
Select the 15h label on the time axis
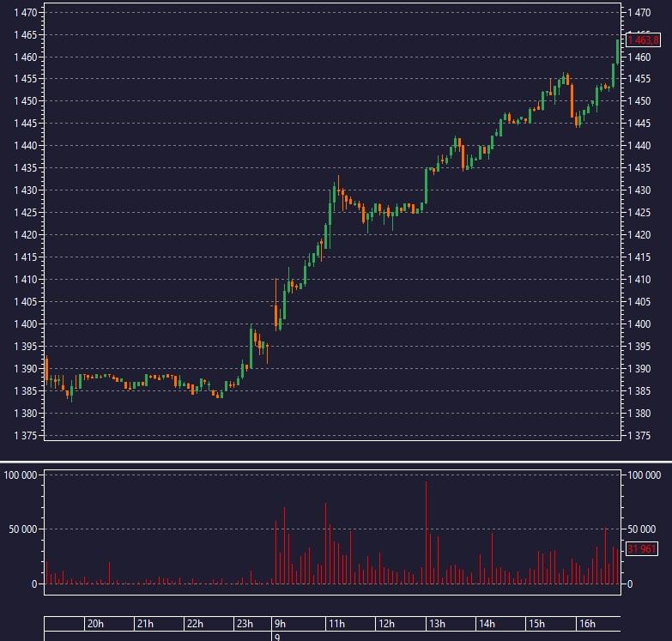click(536, 624)
